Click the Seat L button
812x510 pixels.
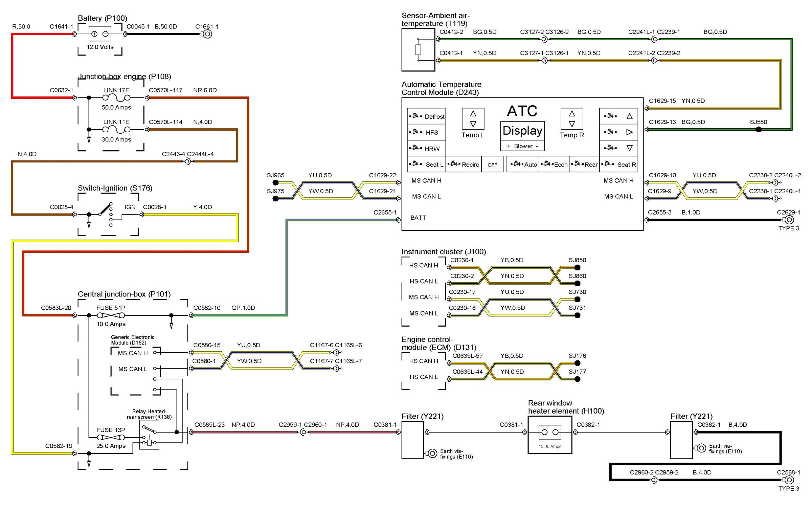click(x=426, y=164)
